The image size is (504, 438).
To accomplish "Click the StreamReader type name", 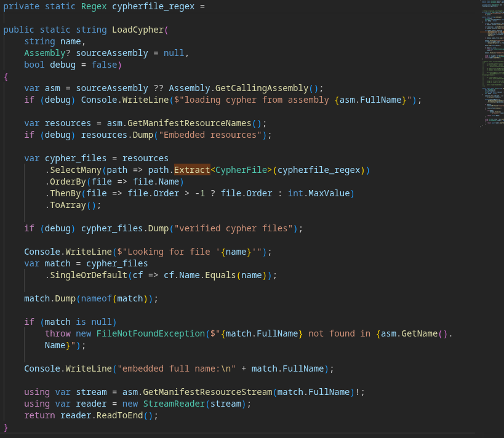I will 174,404.
